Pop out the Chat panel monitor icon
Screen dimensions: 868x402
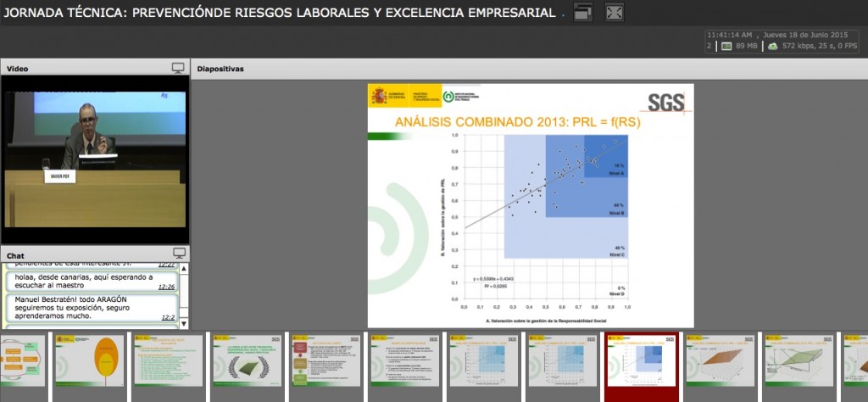coord(179,254)
